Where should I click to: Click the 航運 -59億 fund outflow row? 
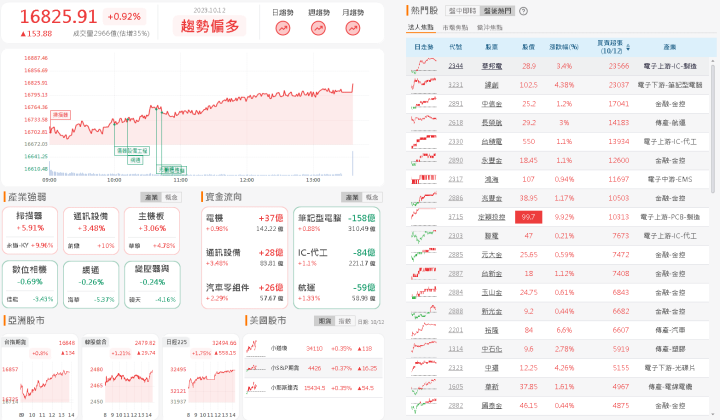337,292
